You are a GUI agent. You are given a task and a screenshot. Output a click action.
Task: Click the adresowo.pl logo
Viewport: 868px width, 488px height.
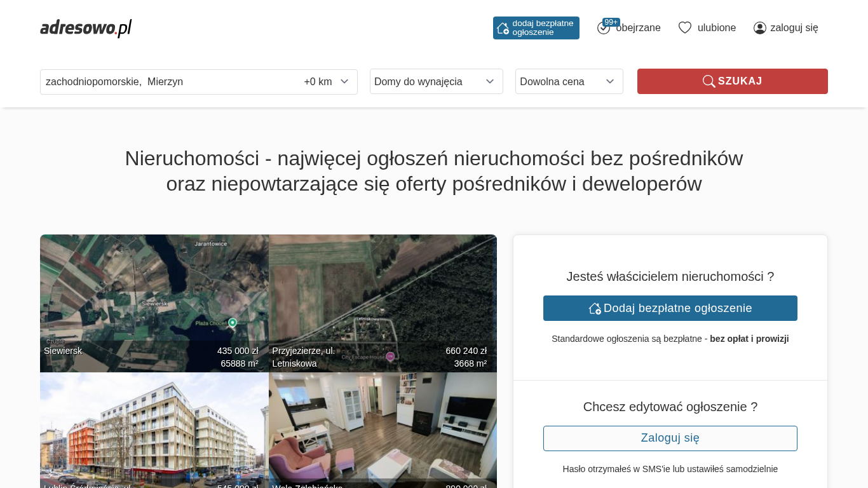tap(86, 28)
